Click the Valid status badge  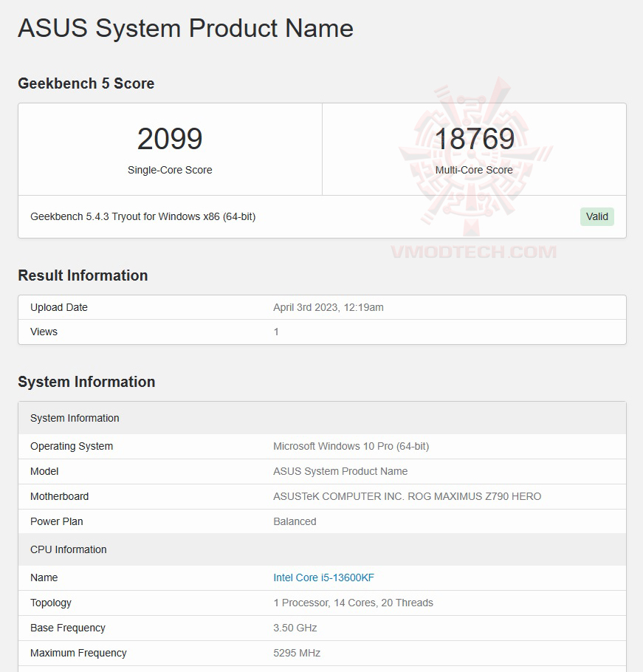tap(596, 216)
